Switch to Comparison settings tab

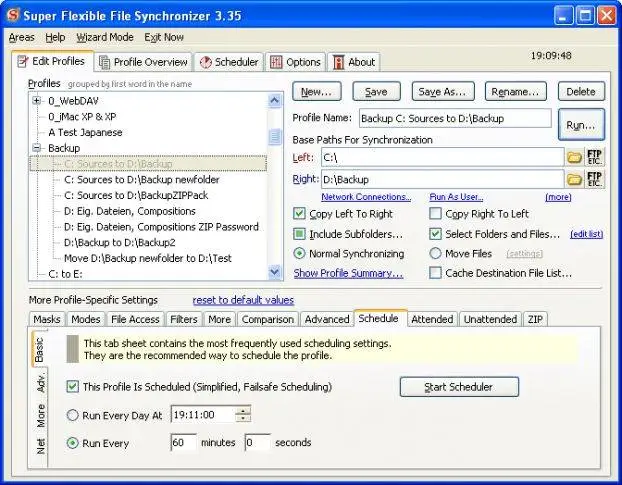point(268,319)
